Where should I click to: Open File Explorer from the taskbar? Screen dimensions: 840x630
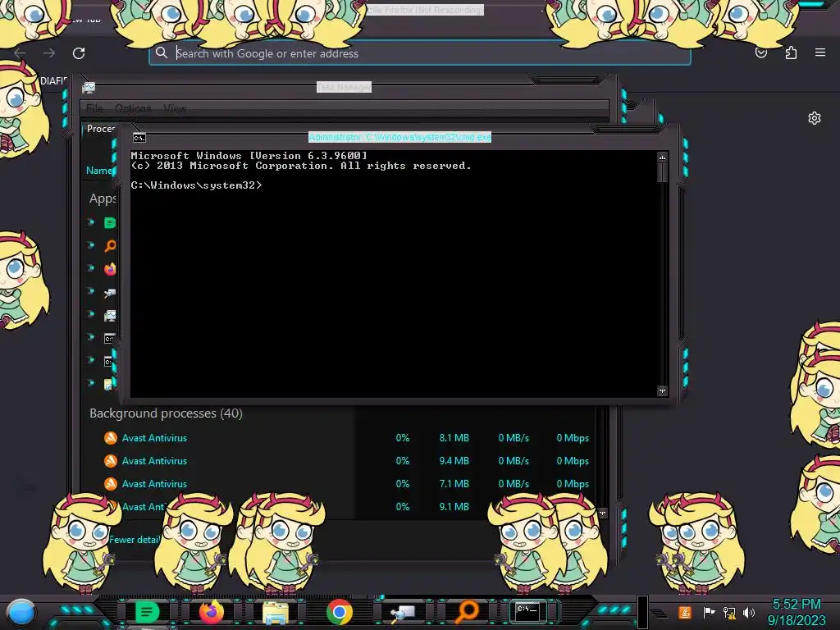coord(276,613)
